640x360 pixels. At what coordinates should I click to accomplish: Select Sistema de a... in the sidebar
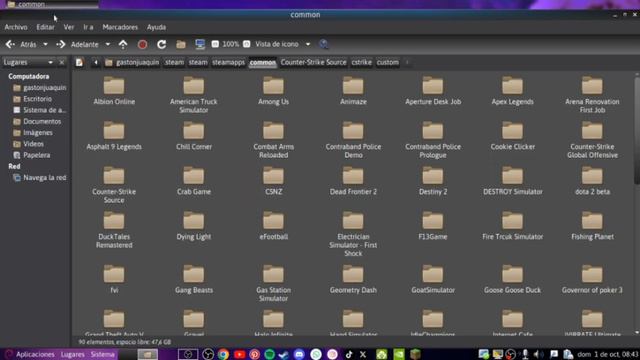[x=39, y=110]
